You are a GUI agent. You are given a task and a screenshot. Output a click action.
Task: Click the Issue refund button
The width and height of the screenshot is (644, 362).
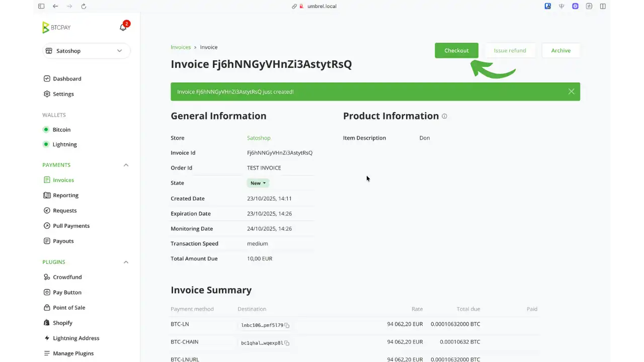[510, 50]
